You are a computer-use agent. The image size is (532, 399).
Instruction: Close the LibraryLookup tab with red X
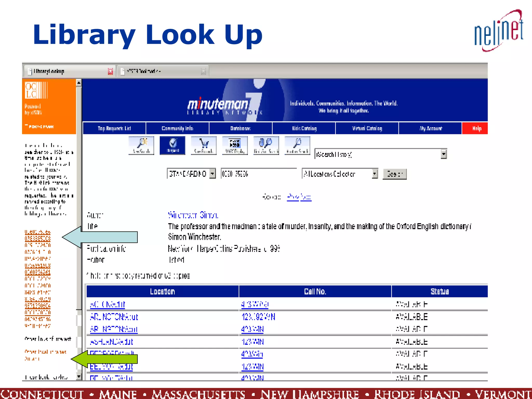point(110,71)
